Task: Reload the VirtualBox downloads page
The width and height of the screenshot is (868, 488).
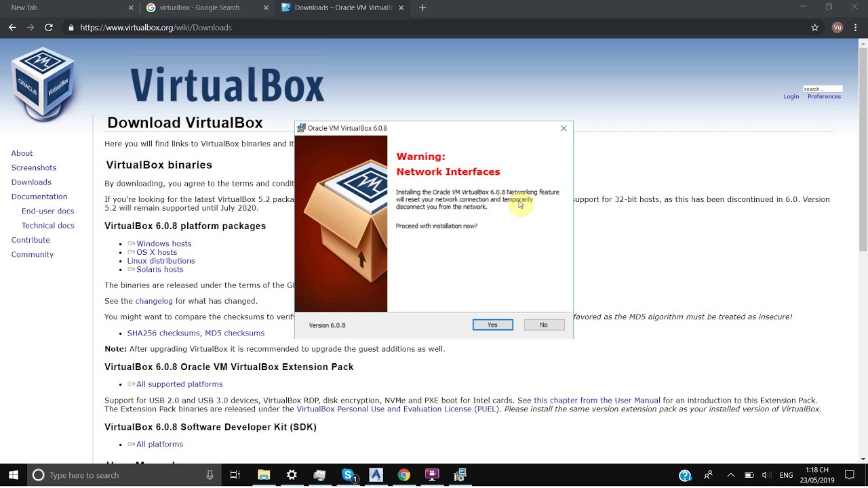Action: (x=49, y=27)
